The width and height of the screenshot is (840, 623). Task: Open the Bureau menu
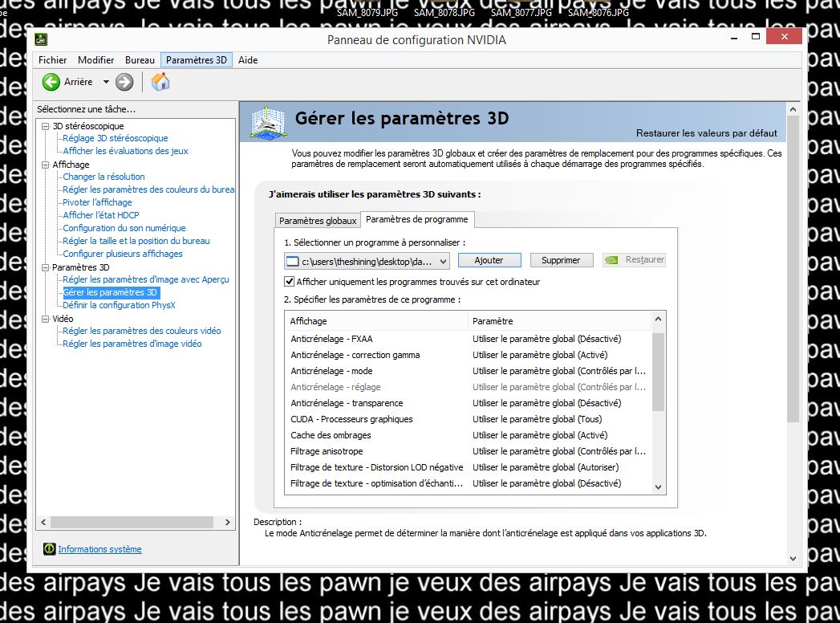coord(140,60)
